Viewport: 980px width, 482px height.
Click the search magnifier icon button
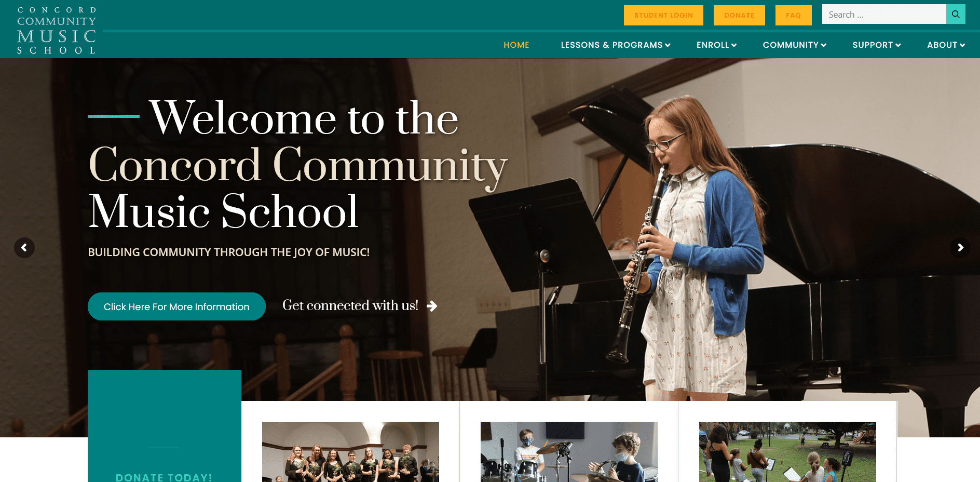[956, 15]
